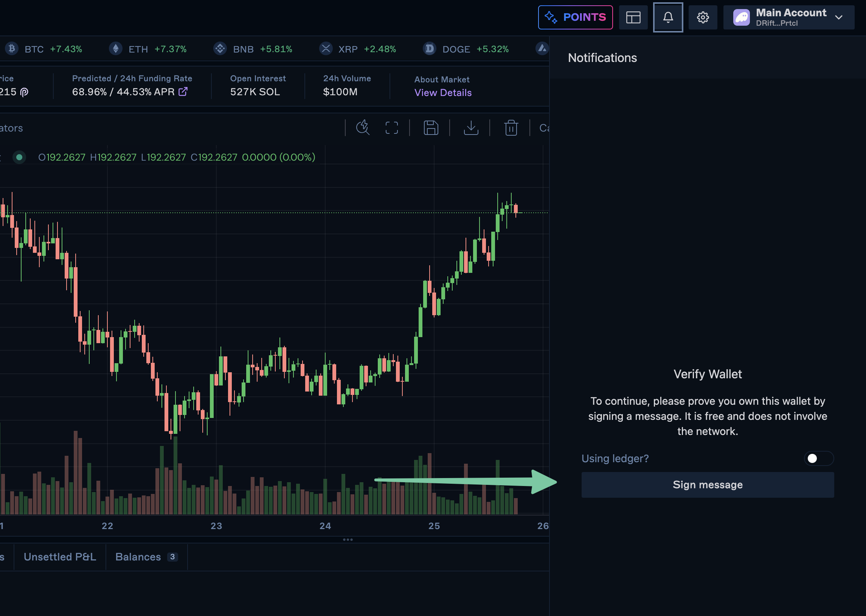Click the chart quick search icon
Screen dimensions: 866x616
[363, 128]
